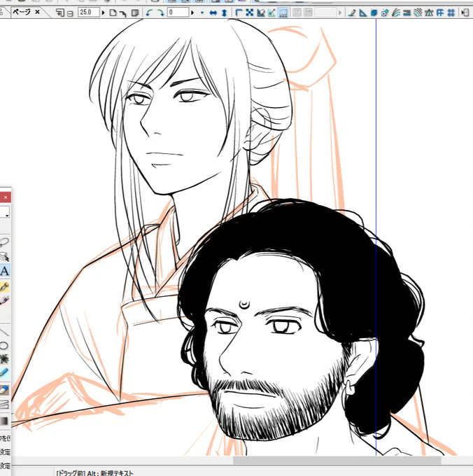Toggle the highlighted dotted-frame display icon
The image size is (473, 476).
[283, 13]
